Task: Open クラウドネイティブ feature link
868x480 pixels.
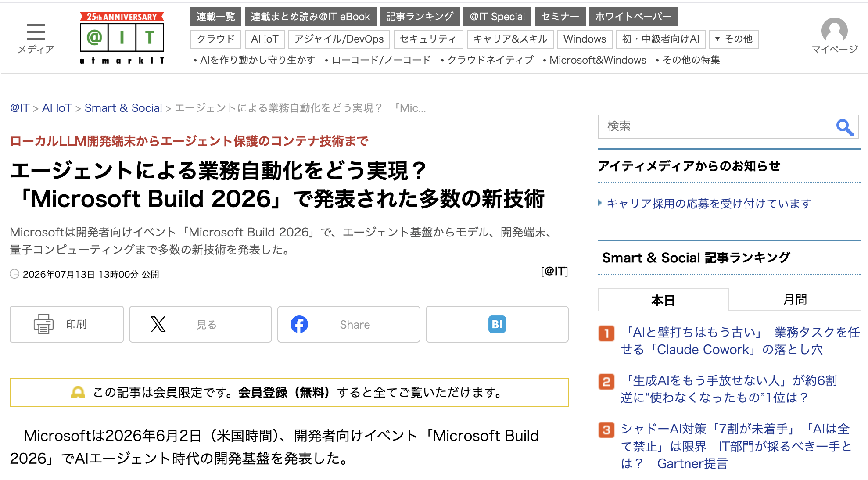Action: tap(491, 60)
